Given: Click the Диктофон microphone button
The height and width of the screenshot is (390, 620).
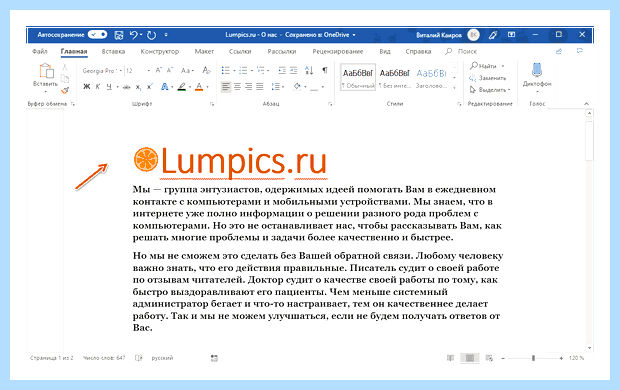Looking at the screenshot, I should pos(537,77).
